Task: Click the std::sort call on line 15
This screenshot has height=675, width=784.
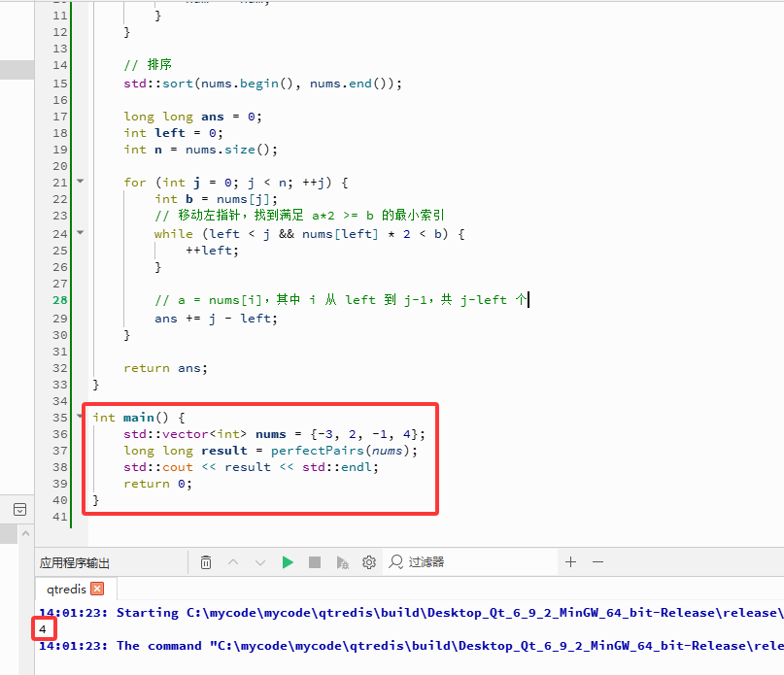Action: [x=262, y=84]
